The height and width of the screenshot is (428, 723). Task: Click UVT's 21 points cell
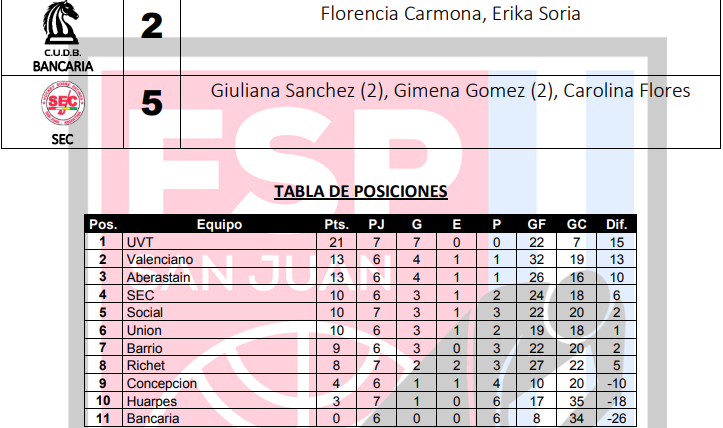coord(337,241)
